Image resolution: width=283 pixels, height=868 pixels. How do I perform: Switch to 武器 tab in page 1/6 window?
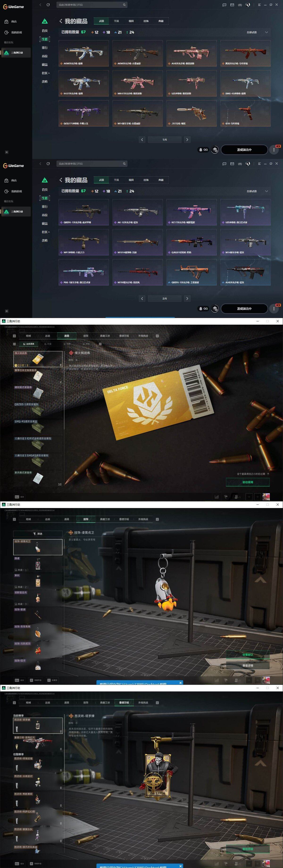[101, 21]
